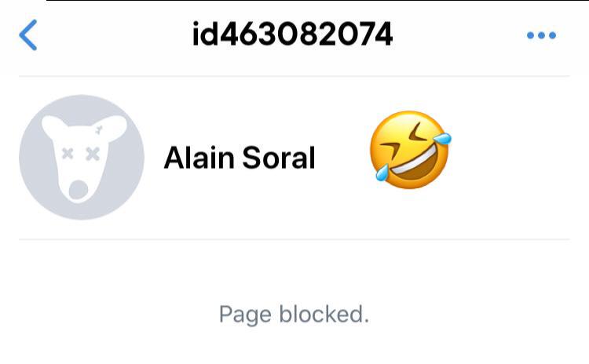Open the Alain Soral profile name

coord(240,158)
